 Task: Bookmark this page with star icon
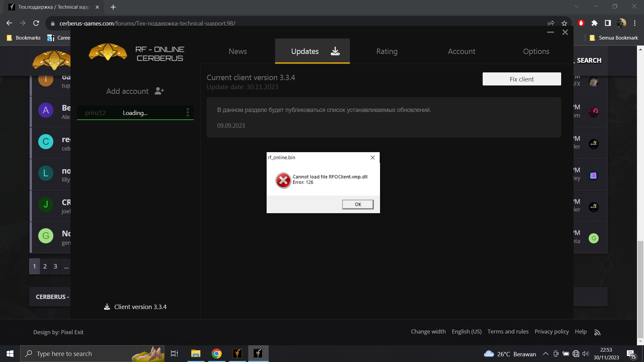(x=564, y=23)
